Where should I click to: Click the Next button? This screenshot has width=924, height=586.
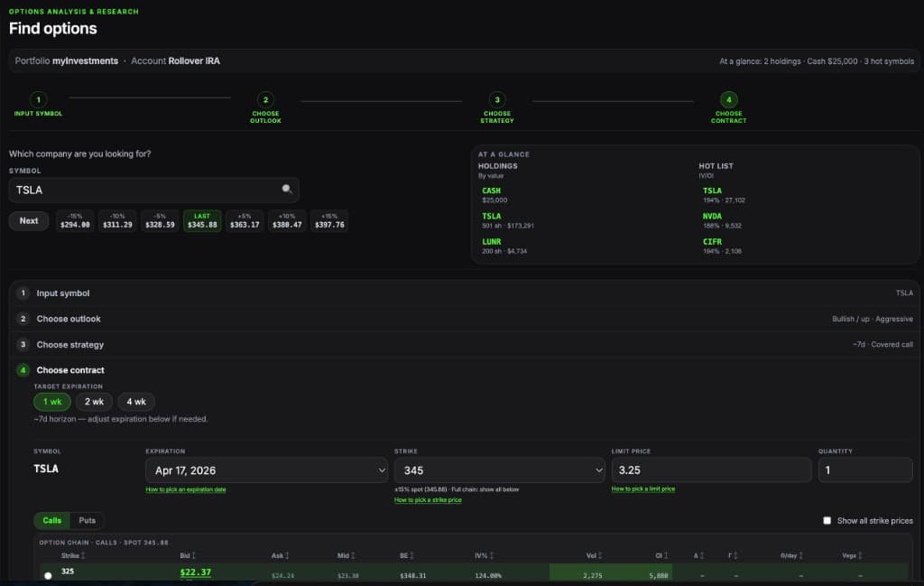point(28,220)
